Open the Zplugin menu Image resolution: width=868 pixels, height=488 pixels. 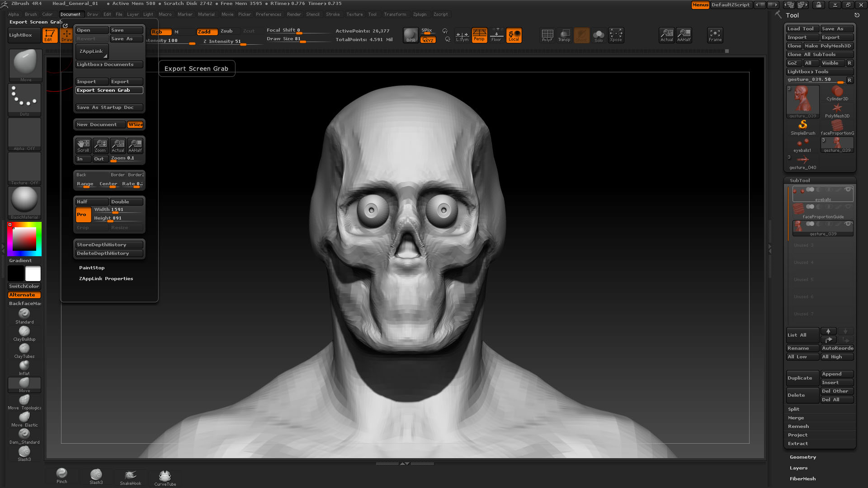[x=420, y=14]
